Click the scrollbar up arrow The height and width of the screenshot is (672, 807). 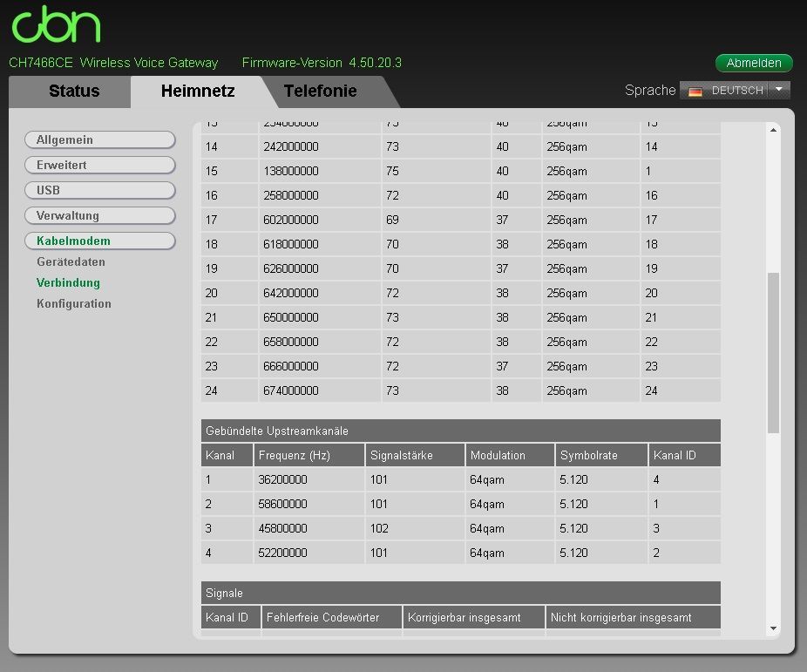click(x=773, y=130)
